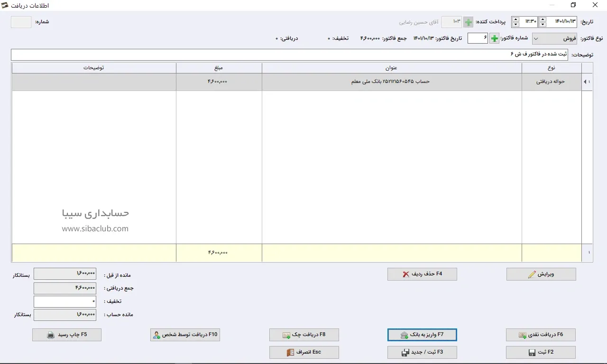Increase the date using up arrow
Image resolution: width=607 pixels, height=364 pixels.
pyautogui.click(x=543, y=19)
